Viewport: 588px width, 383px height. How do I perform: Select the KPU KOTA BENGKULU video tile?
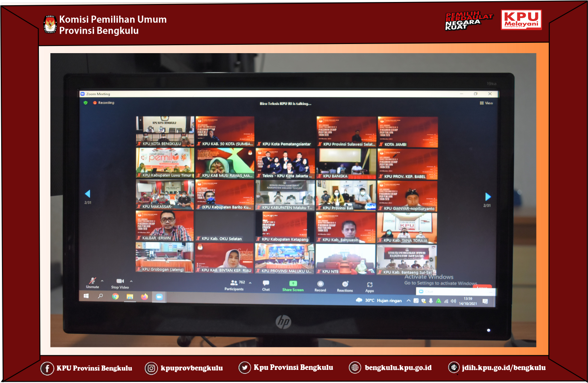click(165, 131)
